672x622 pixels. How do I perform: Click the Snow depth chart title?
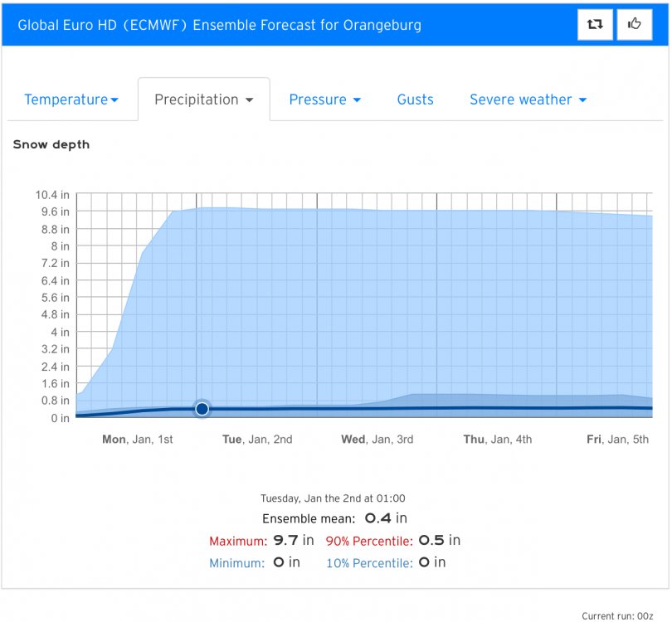click(x=51, y=144)
